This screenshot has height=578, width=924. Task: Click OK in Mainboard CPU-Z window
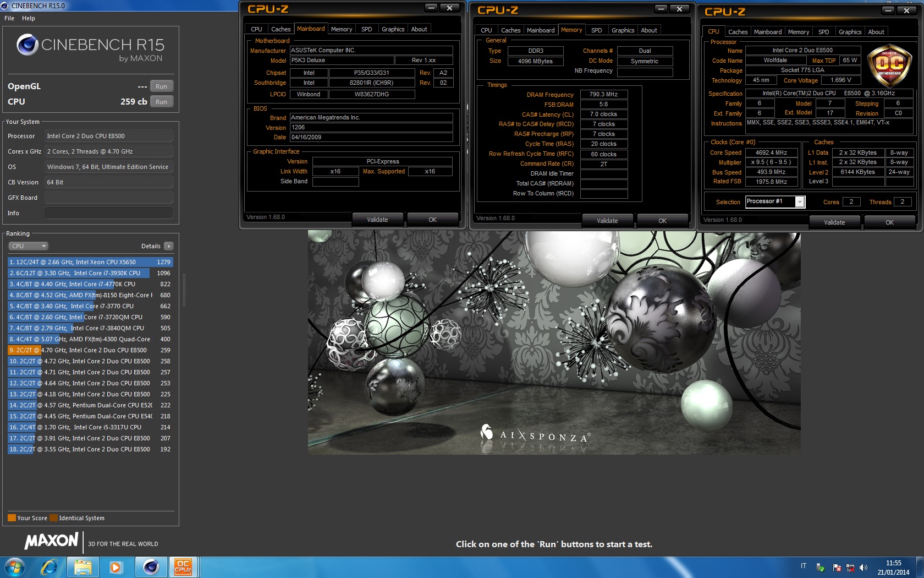433,220
